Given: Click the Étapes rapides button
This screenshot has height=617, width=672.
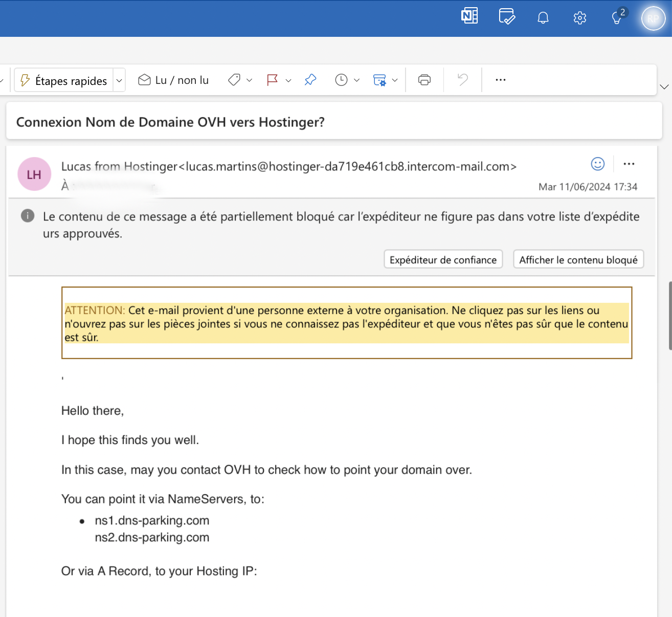Looking at the screenshot, I should coord(64,80).
